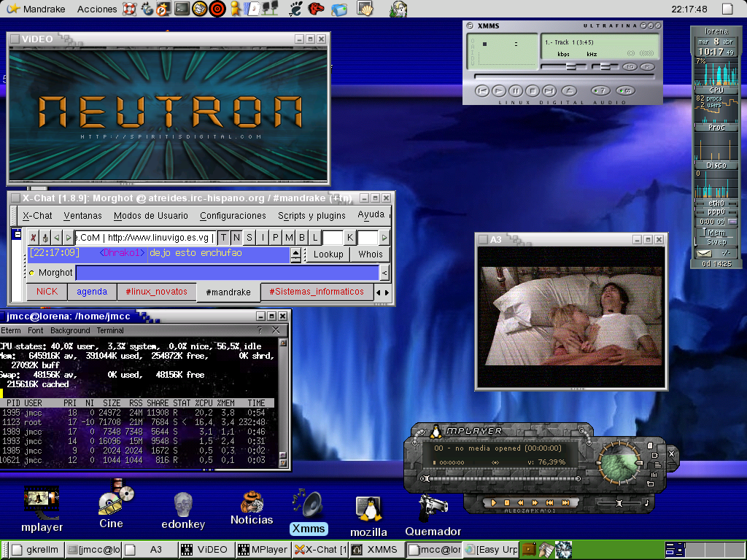Viewport: 747px width, 560px height.
Task: Toggle channel mode T in X-Chat
Action: (x=223, y=237)
